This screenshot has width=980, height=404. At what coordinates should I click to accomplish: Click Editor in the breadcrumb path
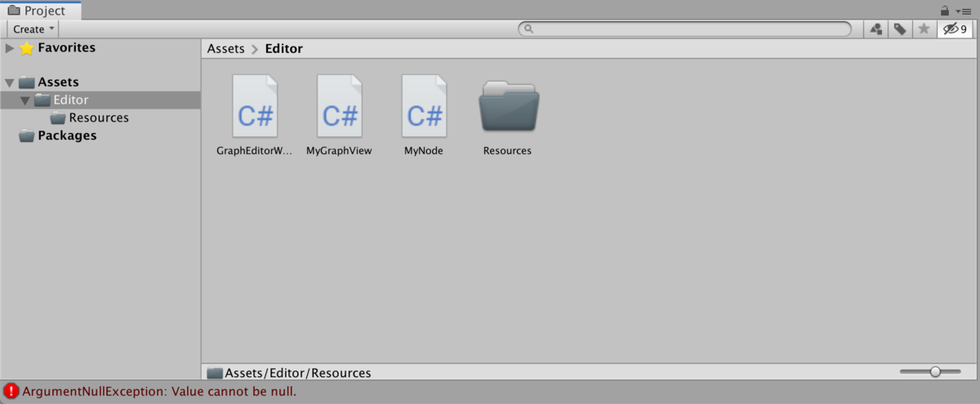pyautogui.click(x=284, y=49)
